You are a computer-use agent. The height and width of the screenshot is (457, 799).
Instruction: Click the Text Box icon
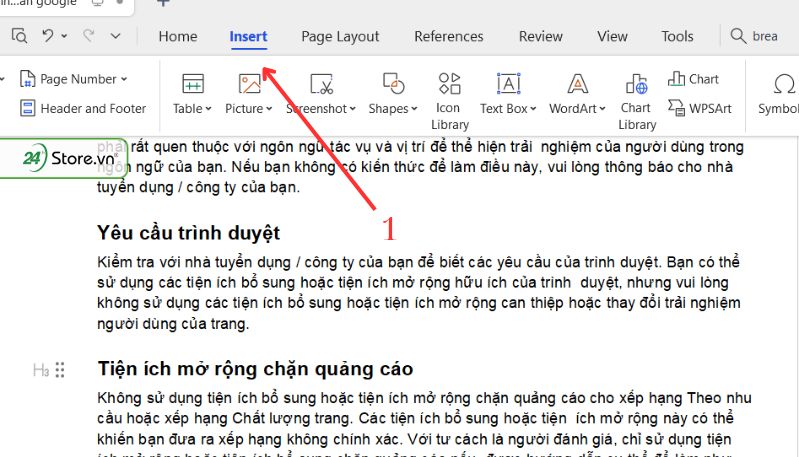pyautogui.click(x=508, y=84)
